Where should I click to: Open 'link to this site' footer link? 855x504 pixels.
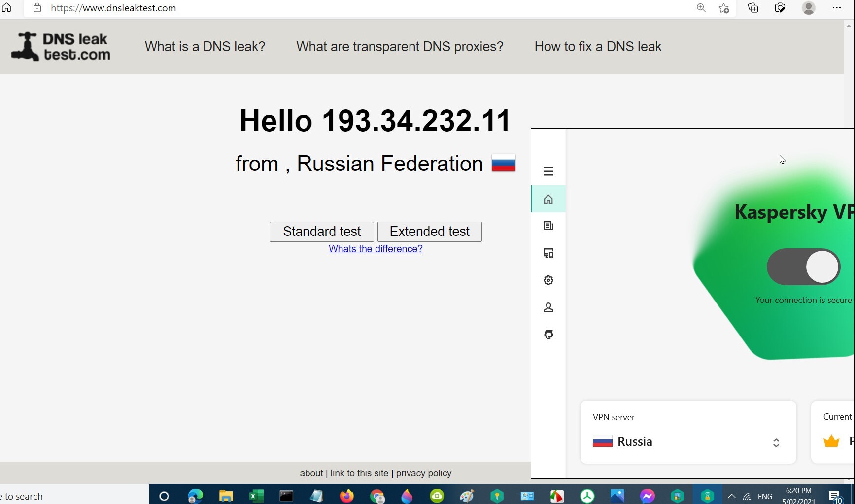coord(359,473)
